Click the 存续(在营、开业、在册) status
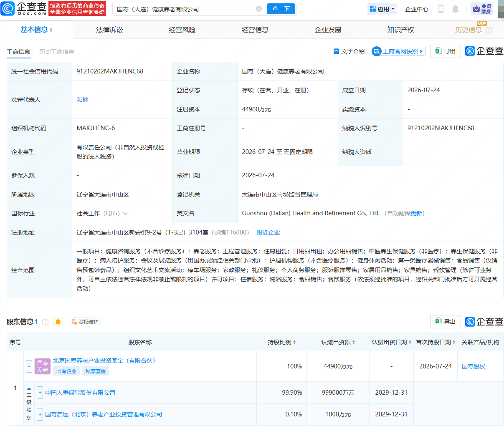504x426 pixels. (275, 90)
